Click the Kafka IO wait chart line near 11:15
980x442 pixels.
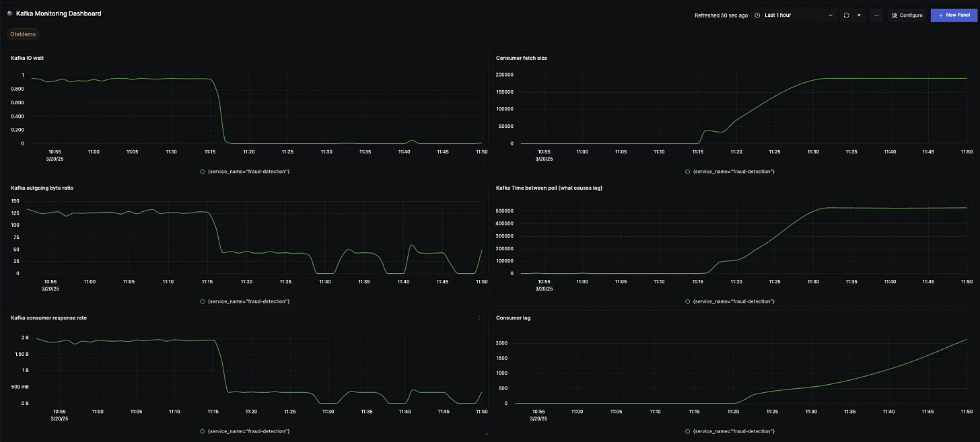coord(210,79)
